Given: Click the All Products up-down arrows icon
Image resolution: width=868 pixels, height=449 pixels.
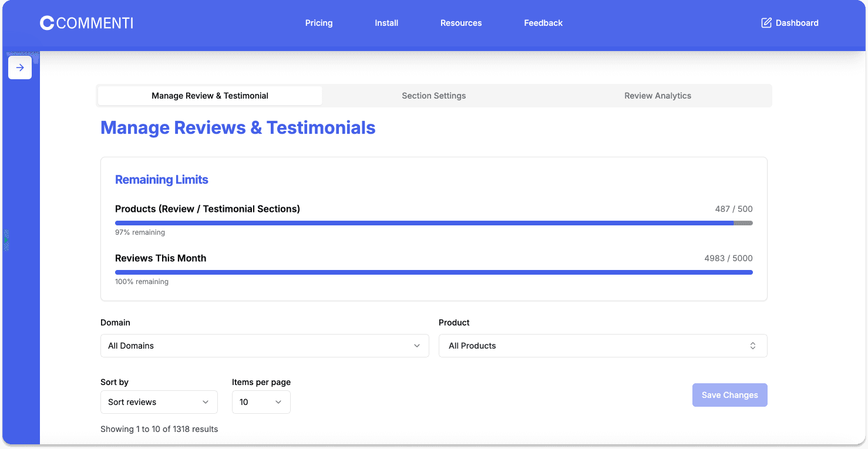Looking at the screenshot, I should tap(753, 346).
